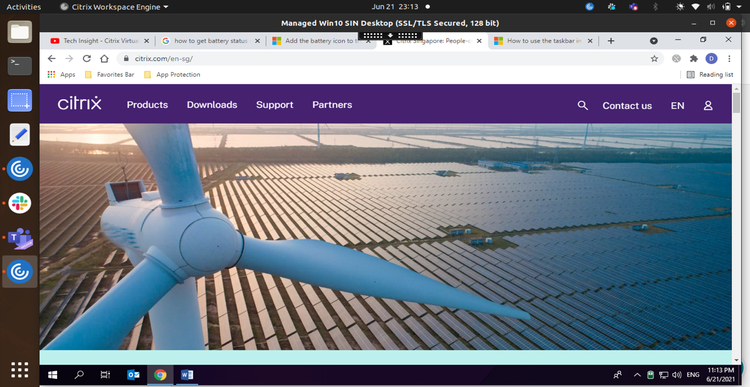Viewport: 750px width, 387px height.
Task: Click the Contact us link
Action: 627,106
